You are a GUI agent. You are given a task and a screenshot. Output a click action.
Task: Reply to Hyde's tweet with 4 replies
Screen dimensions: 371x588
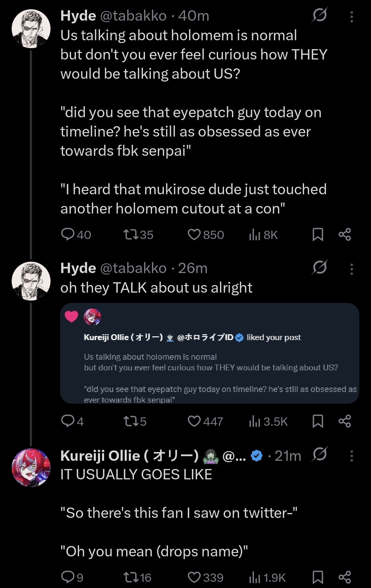[x=68, y=421]
